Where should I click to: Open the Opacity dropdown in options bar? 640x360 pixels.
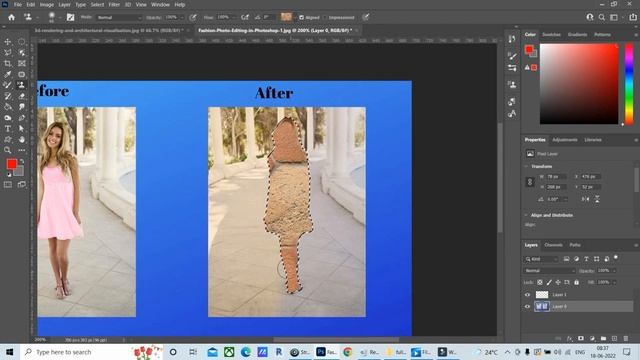182,18
